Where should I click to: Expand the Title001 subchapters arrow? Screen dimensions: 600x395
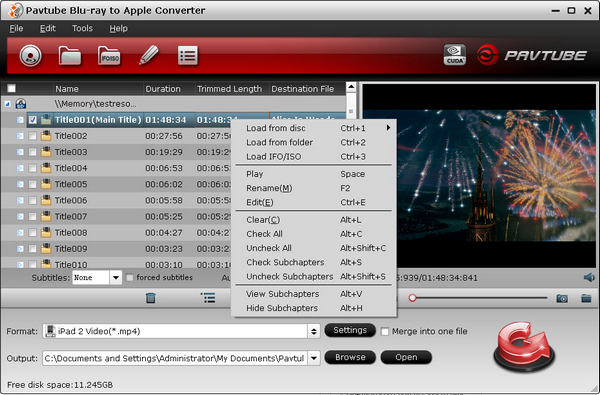tap(20, 120)
